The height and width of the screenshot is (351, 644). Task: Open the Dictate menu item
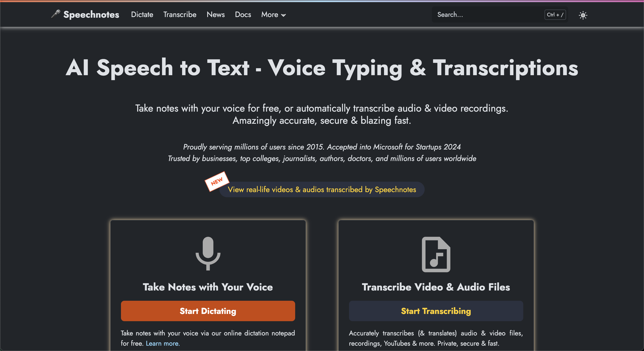click(x=142, y=15)
